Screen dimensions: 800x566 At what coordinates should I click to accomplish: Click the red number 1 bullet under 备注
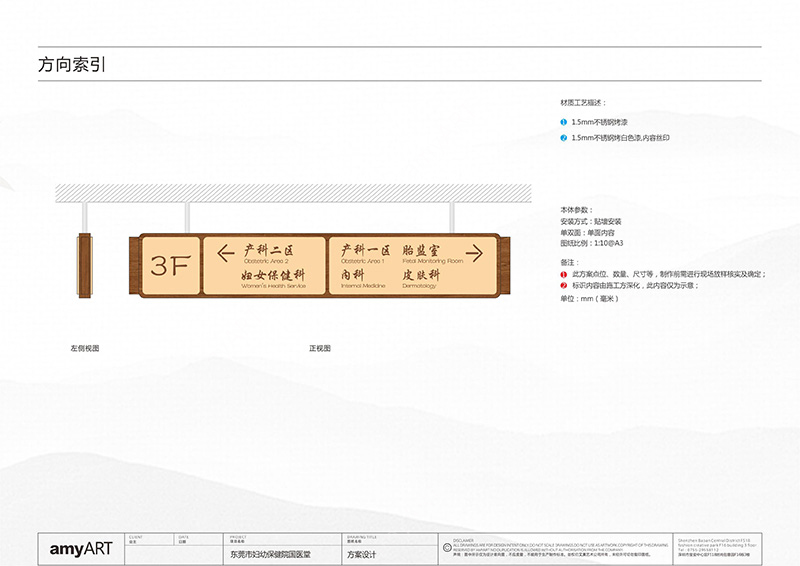tap(564, 274)
